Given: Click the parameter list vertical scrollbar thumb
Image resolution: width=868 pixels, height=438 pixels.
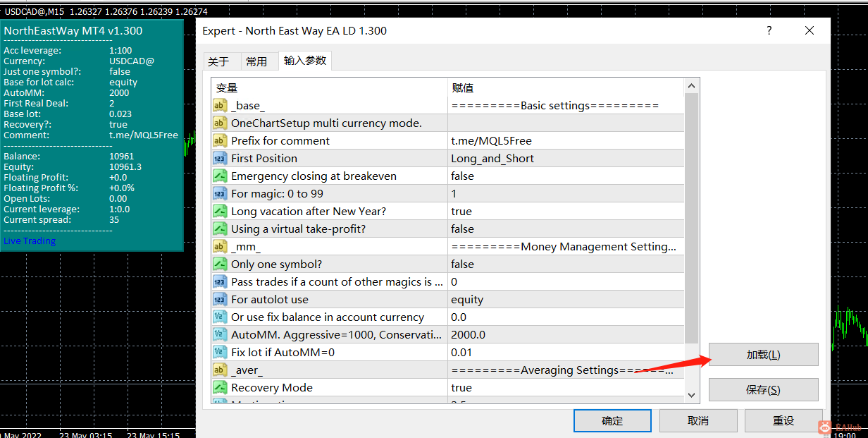Looking at the screenshot, I should (x=692, y=219).
